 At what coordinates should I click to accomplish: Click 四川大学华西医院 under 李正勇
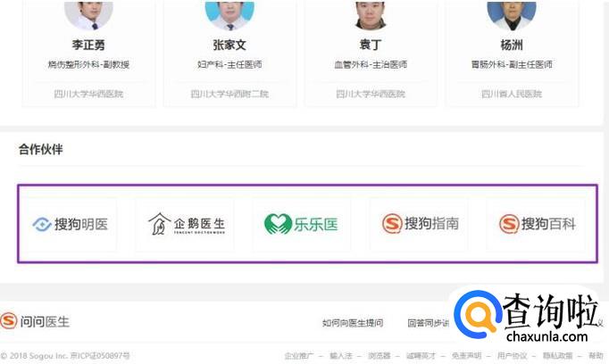88,94
